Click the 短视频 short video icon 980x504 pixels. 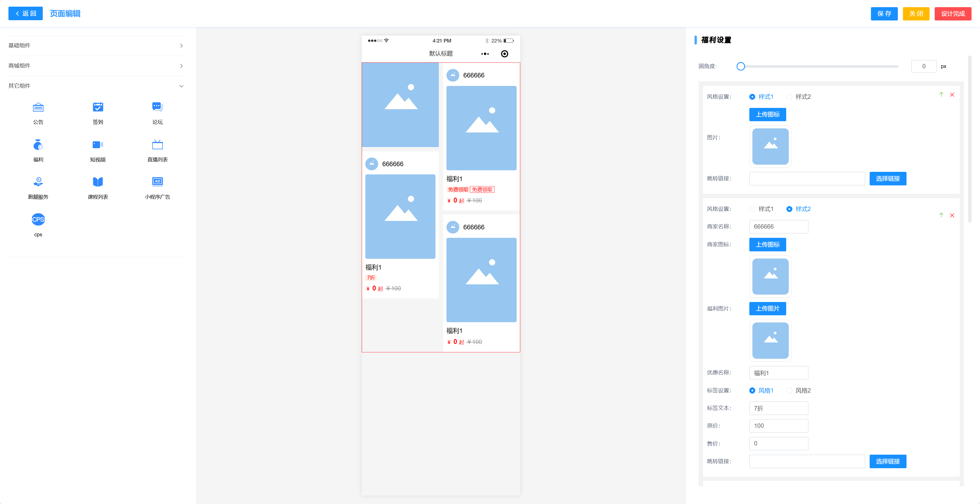[x=98, y=145]
